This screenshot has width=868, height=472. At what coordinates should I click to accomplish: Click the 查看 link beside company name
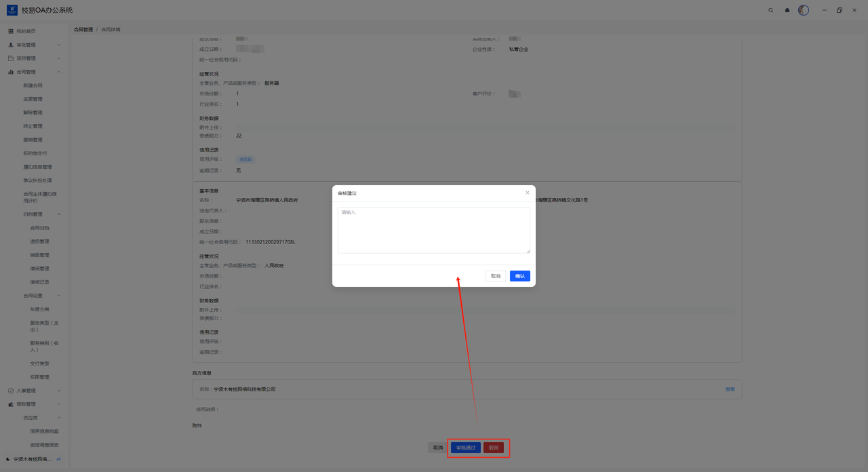pos(730,389)
